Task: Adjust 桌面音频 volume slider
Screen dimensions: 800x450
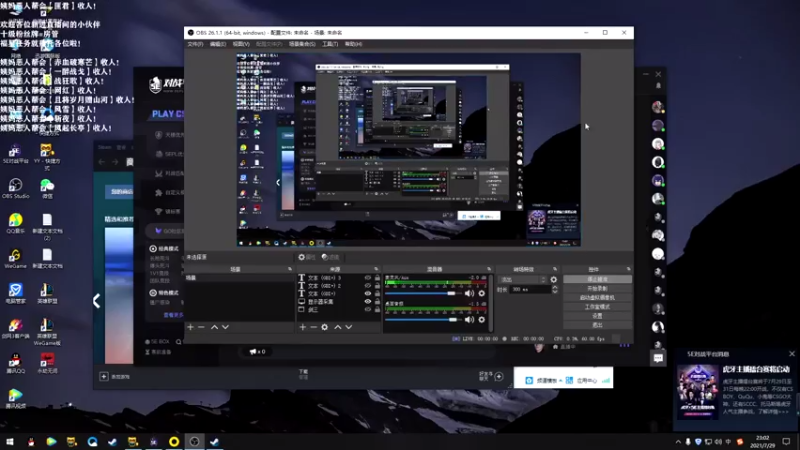Action: pyautogui.click(x=421, y=320)
